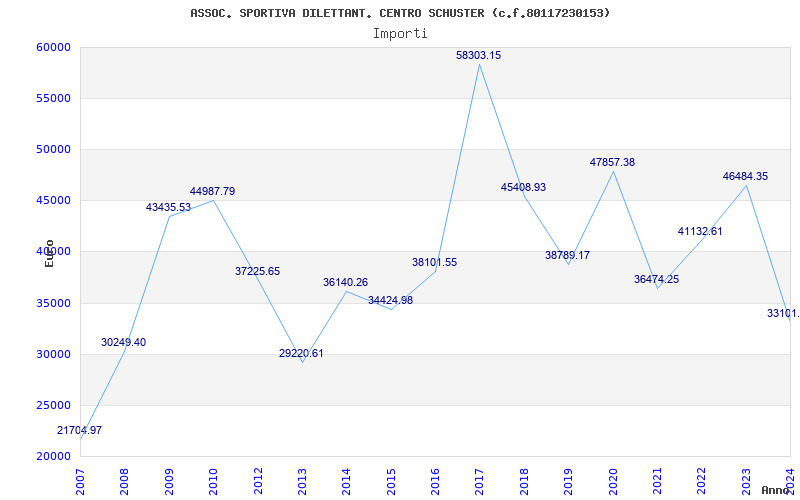
Task: Click the x-axis year 2022
Action: coord(702,481)
